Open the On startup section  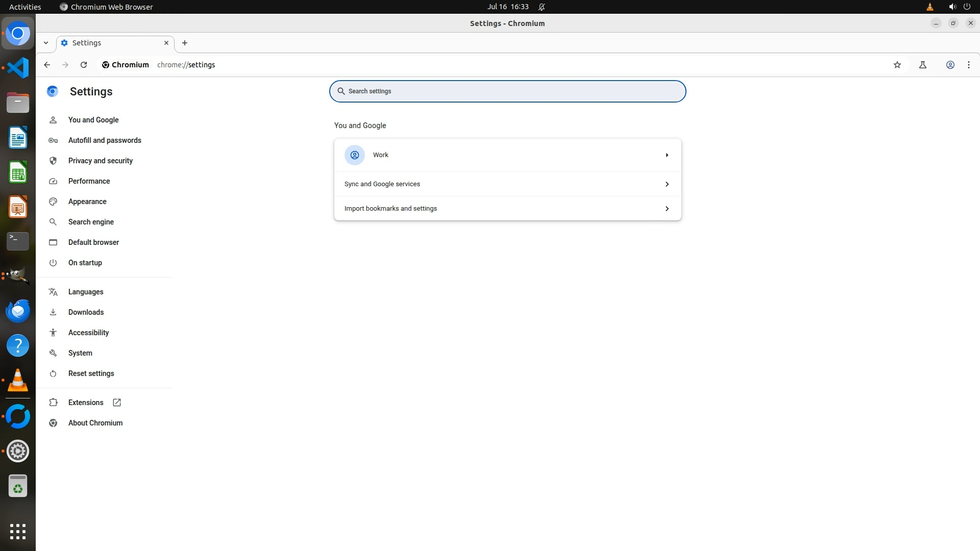(x=85, y=263)
